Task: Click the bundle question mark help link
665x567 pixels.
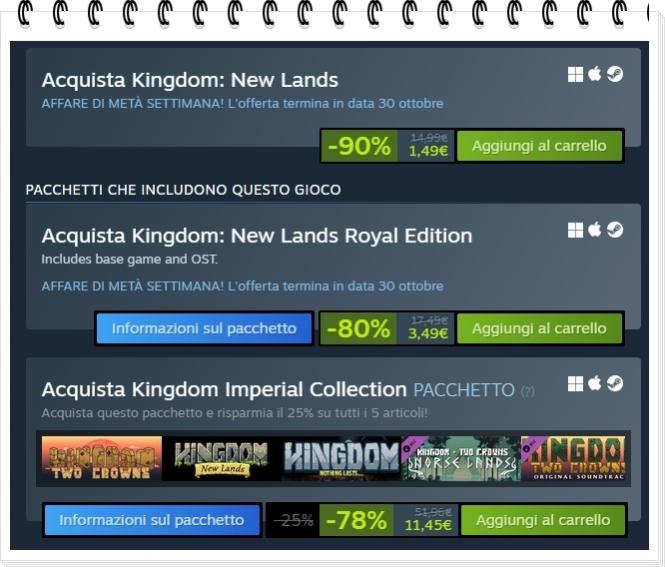Action: (527, 391)
